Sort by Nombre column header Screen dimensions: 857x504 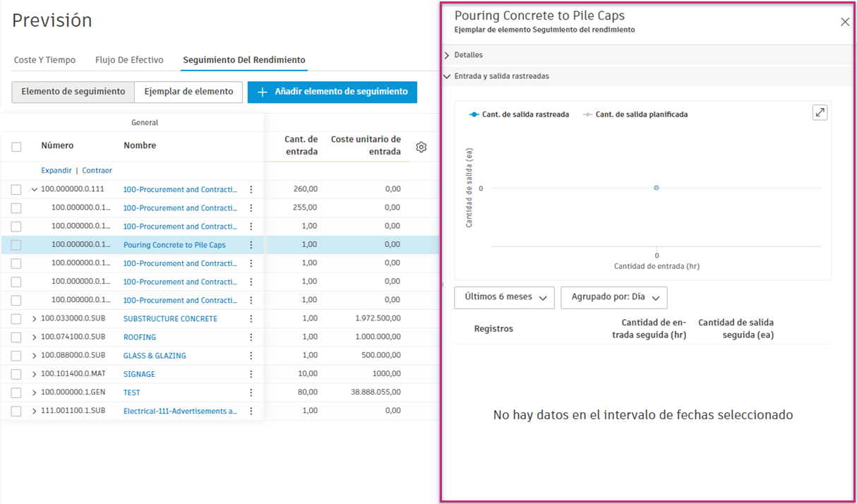pyautogui.click(x=140, y=145)
